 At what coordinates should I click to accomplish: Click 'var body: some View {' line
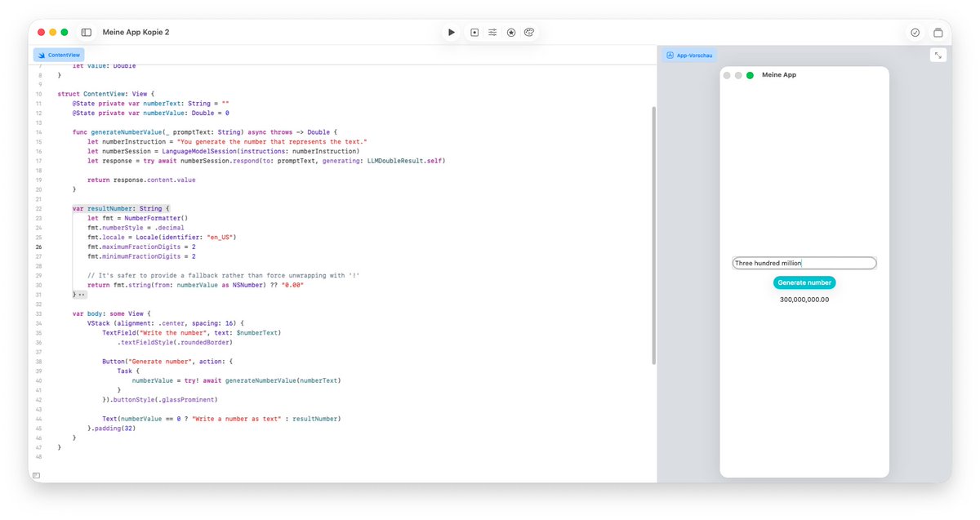point(112,313)
